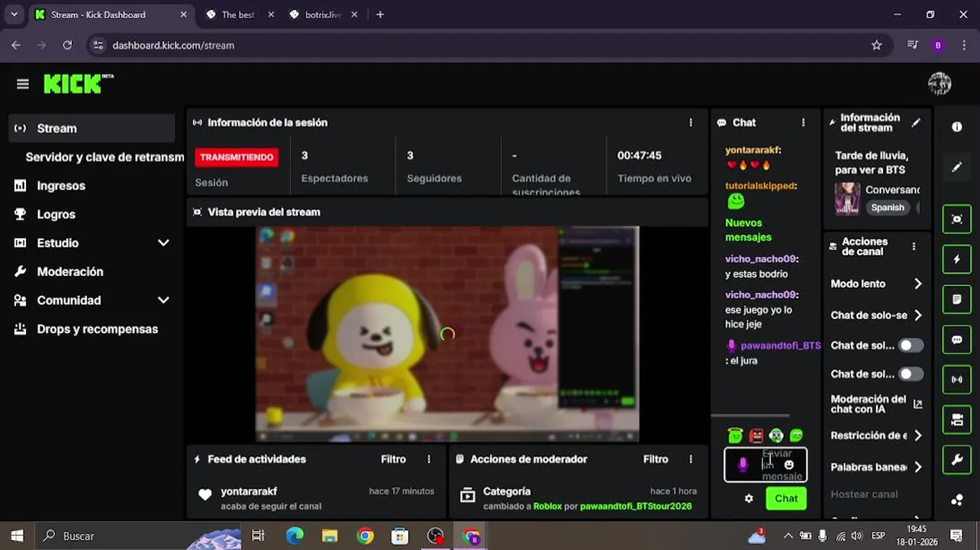Open Servidor y clave de retransmisión
The width and height of the screenshot is (980, 550).
105,157
